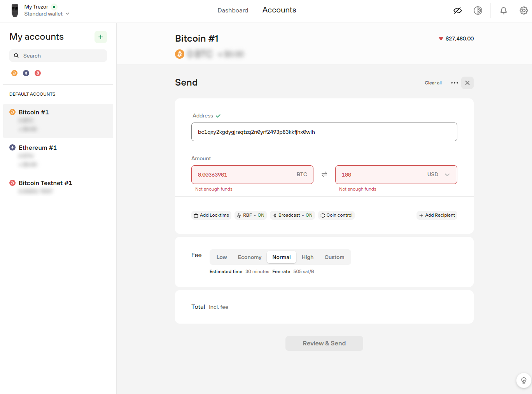
Task: Click Clear all in Send form
Action: [x=433, y=83]
